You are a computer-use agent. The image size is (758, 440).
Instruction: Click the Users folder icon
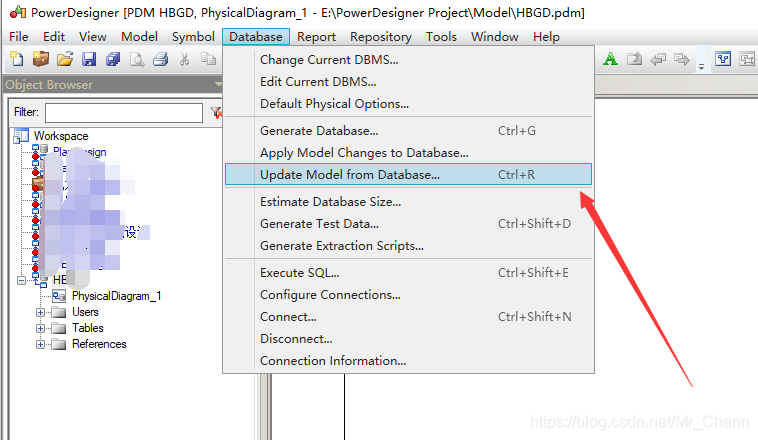tap(58, 312)
